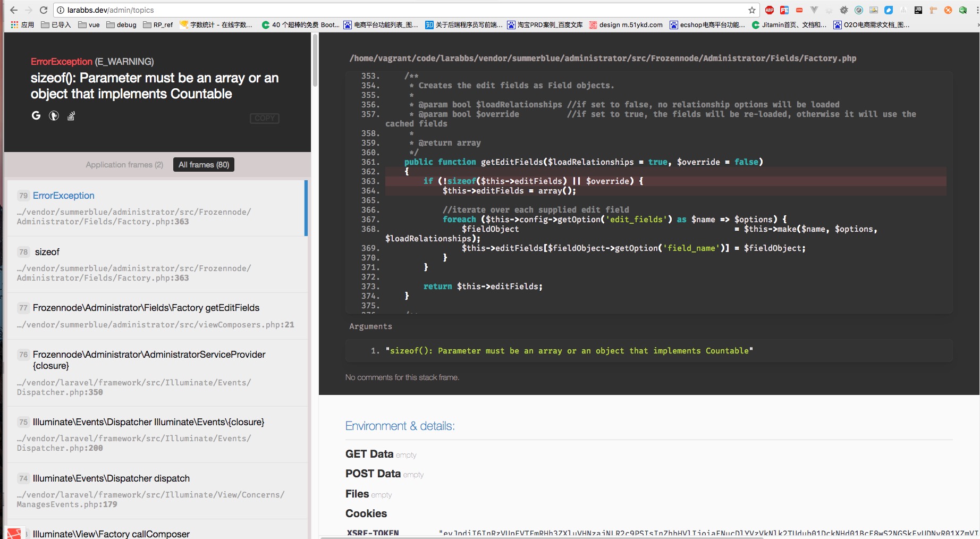Open the orange circular extension icon

[948, 10]
